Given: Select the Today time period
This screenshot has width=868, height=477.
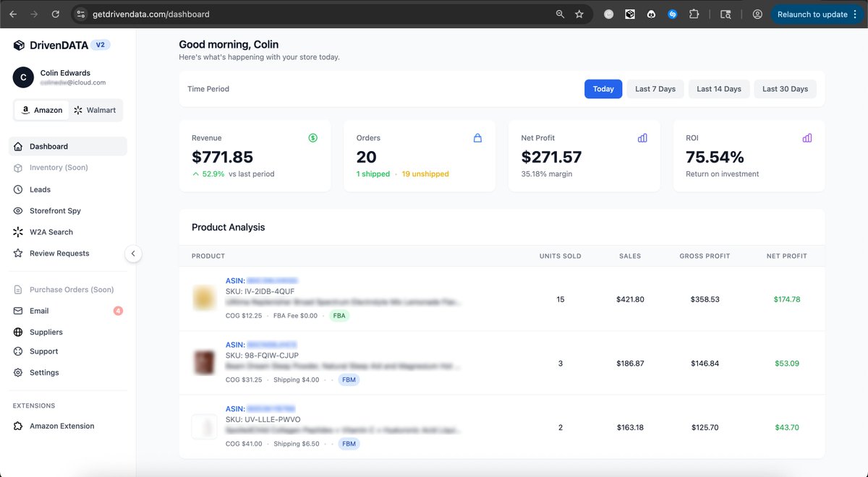Looking at the screenshot, I should [x=603, y=89].
